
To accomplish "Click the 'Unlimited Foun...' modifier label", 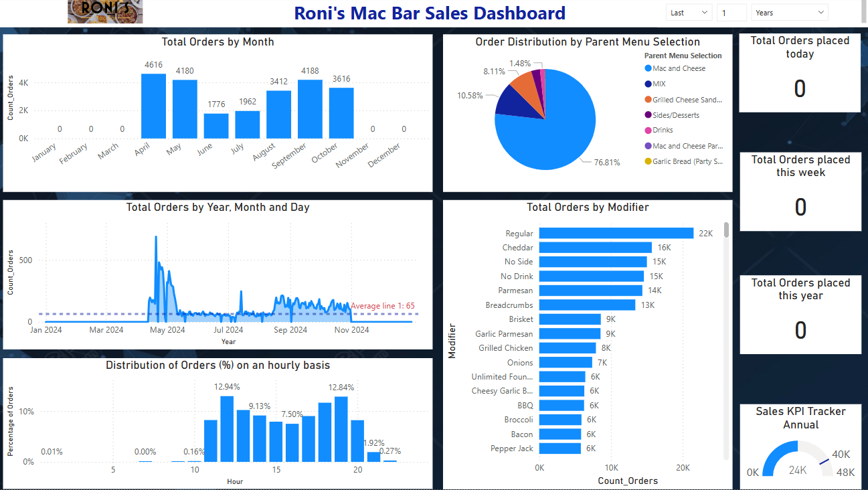I will coord(502,377).
